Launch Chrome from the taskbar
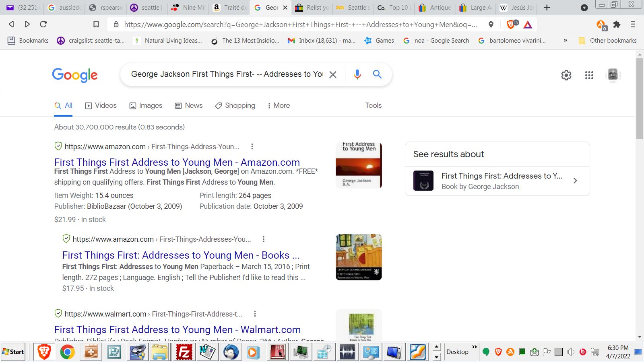The image size is (644, 362). (67, 352)
